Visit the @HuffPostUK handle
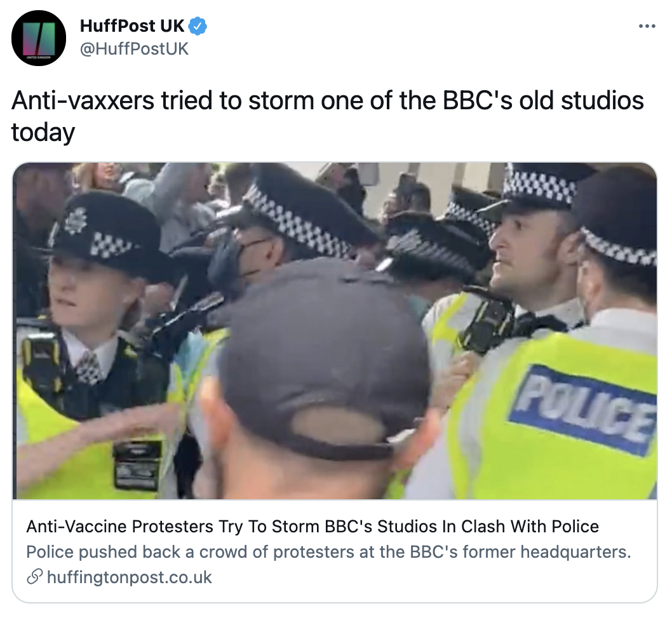Viewport: 672px width, 620px height. 134,49
